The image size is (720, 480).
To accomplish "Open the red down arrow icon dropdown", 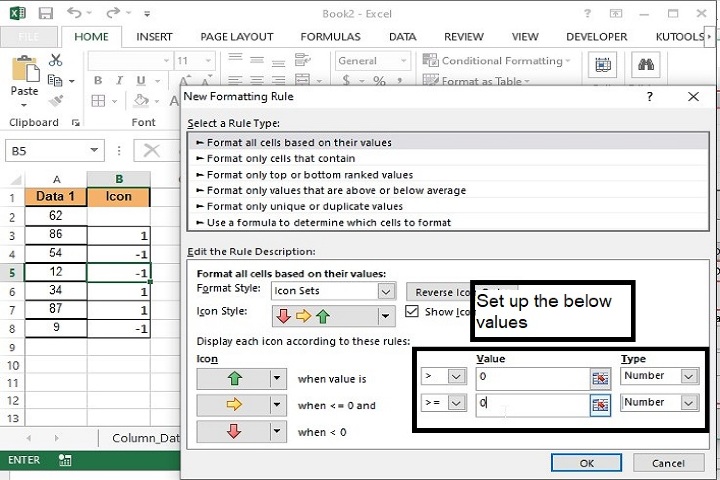I will pos(276,432).
